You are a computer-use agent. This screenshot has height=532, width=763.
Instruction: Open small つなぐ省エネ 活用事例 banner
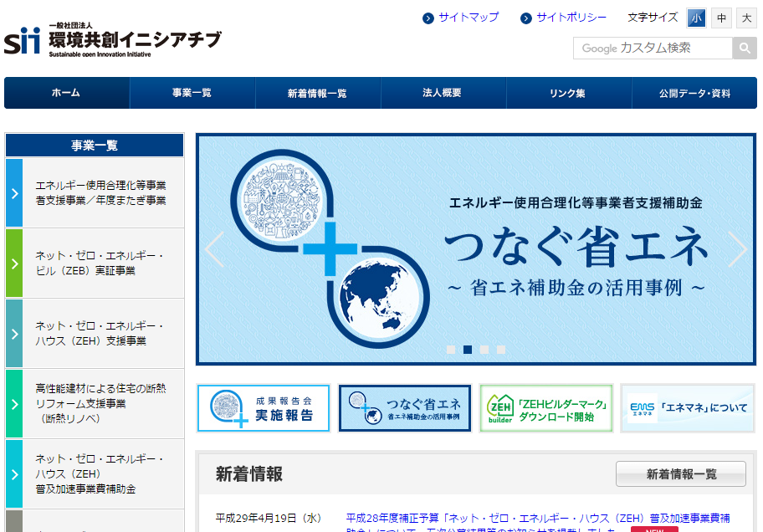(405, 408)
